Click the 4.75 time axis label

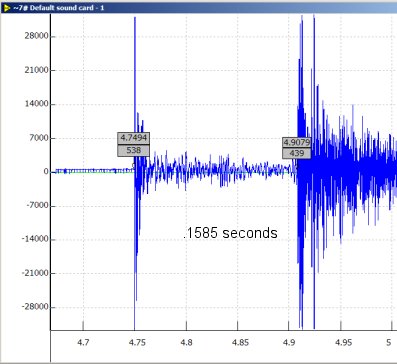(137, 342)
